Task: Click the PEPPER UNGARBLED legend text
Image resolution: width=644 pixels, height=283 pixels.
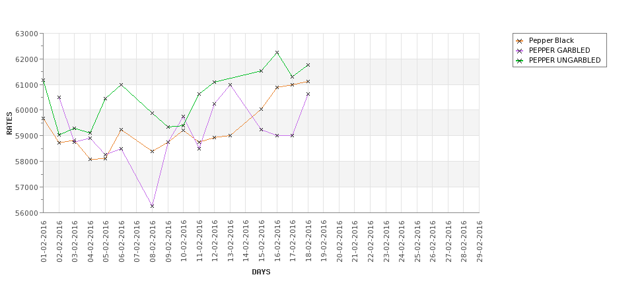Action: point(565,60)
